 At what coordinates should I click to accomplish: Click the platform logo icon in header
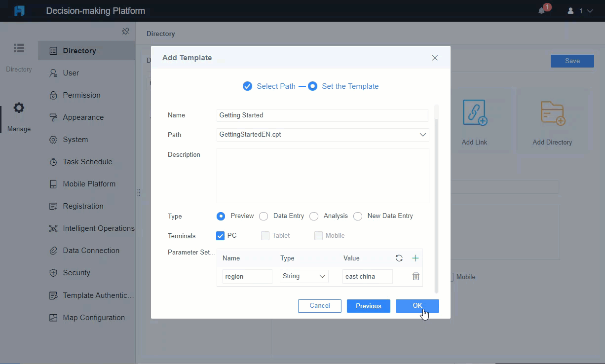pyautogui.click(x=19, y=10)
